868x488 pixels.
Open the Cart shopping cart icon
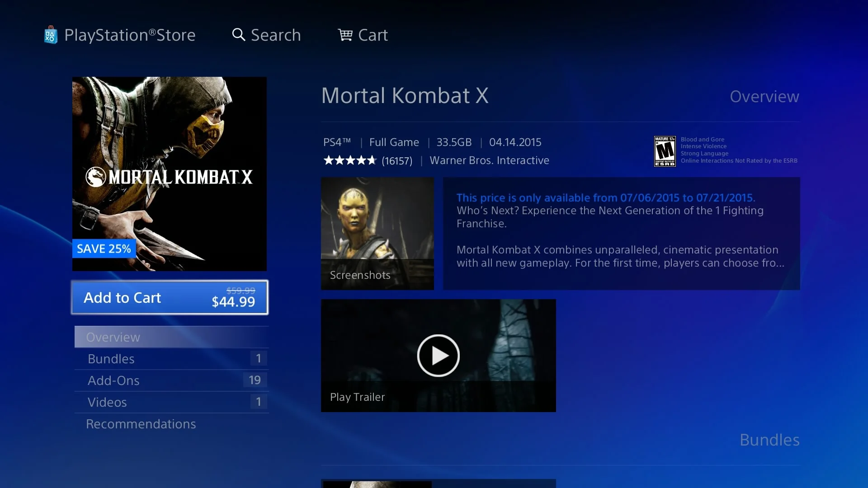click(x=345, y=35)
